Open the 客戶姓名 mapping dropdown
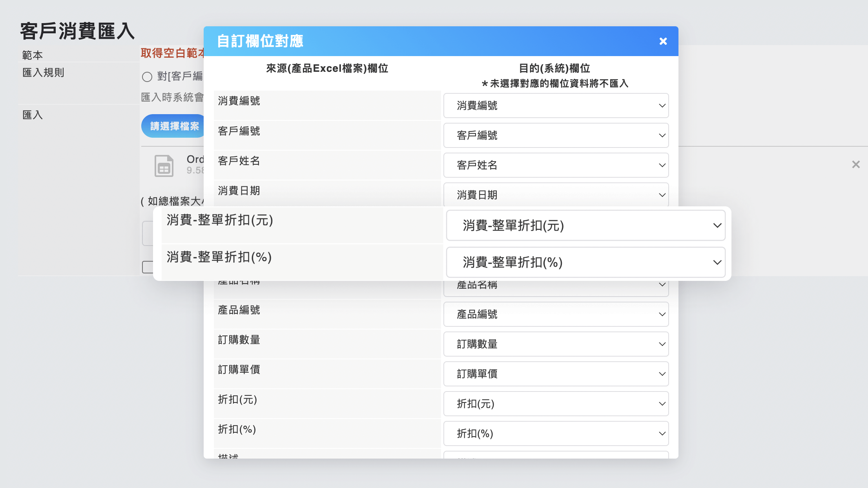Screen dimensions: 868x488 (x=556, y=165)
